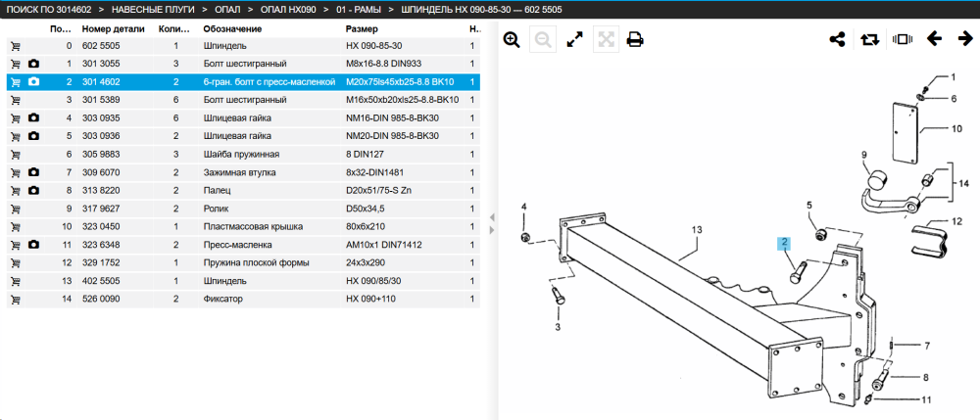Screen dimensions: 980x420
Task: Select highlighted callout 2 in diagram
Action: pyautogui.click(x=783, y=243)
